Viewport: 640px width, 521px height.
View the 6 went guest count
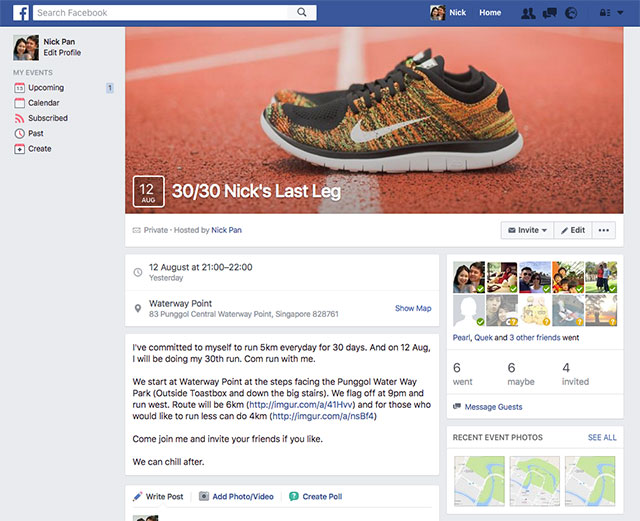tap(462, 374)
